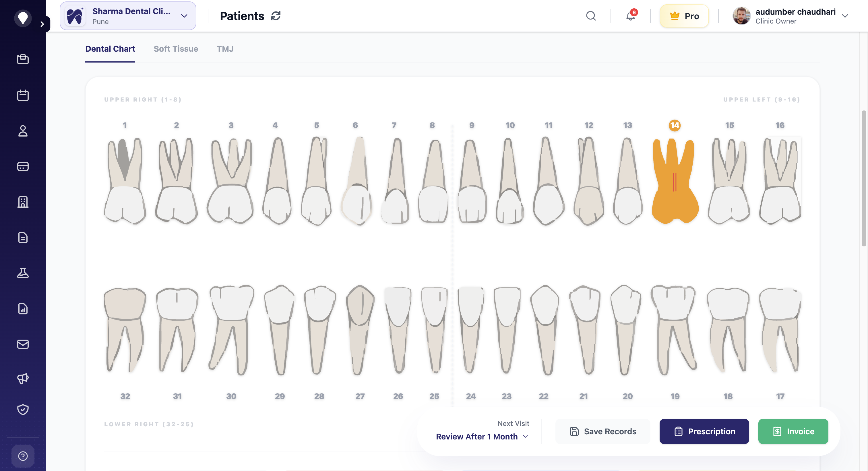Select lower tooth 21

(x=585, y=330)
